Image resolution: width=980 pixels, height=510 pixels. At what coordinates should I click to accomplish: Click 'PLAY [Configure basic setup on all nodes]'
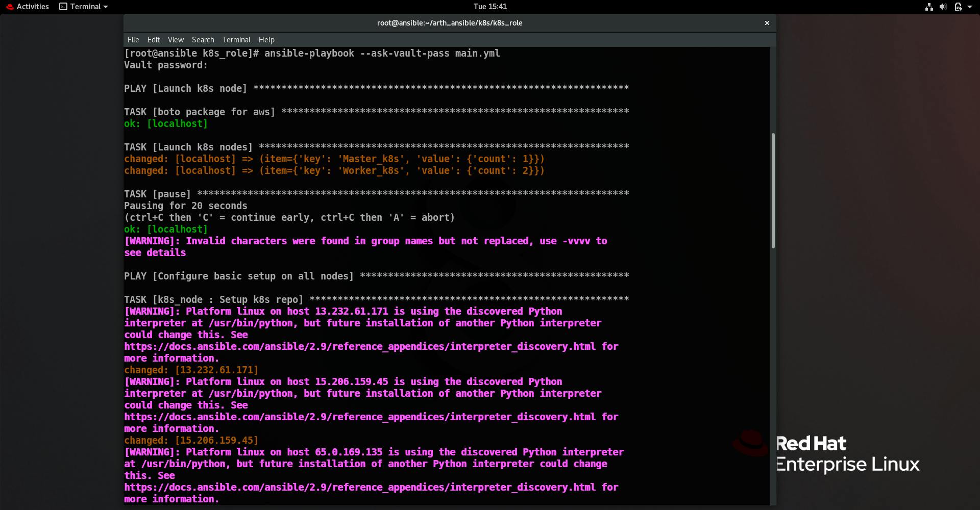376,276
